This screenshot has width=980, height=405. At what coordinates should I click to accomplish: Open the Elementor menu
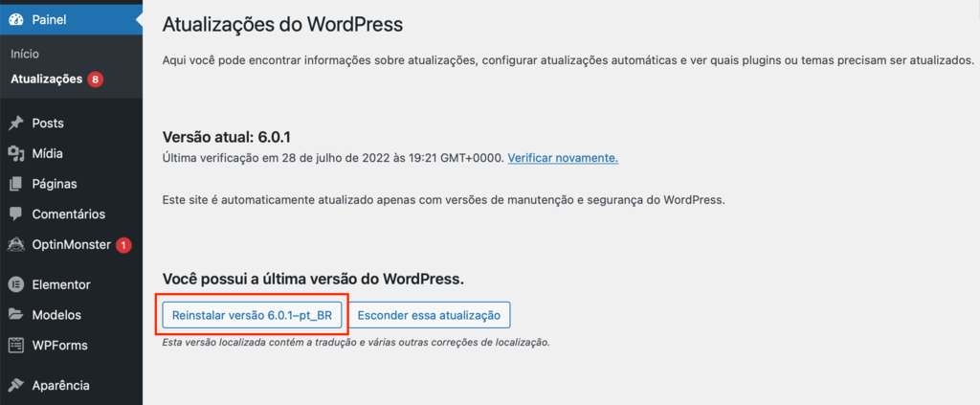click(71, 284)
